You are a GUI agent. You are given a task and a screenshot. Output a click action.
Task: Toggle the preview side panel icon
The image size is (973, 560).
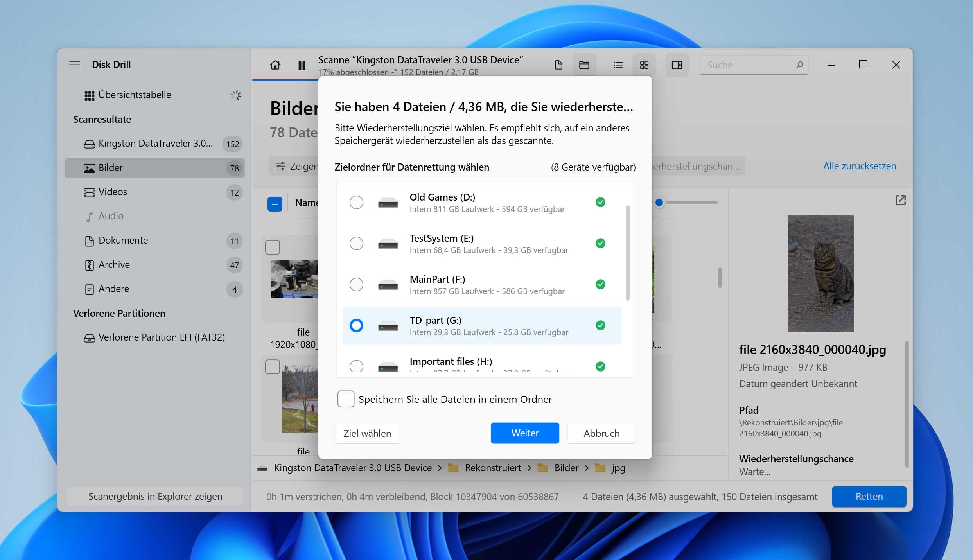click(677, 65)
